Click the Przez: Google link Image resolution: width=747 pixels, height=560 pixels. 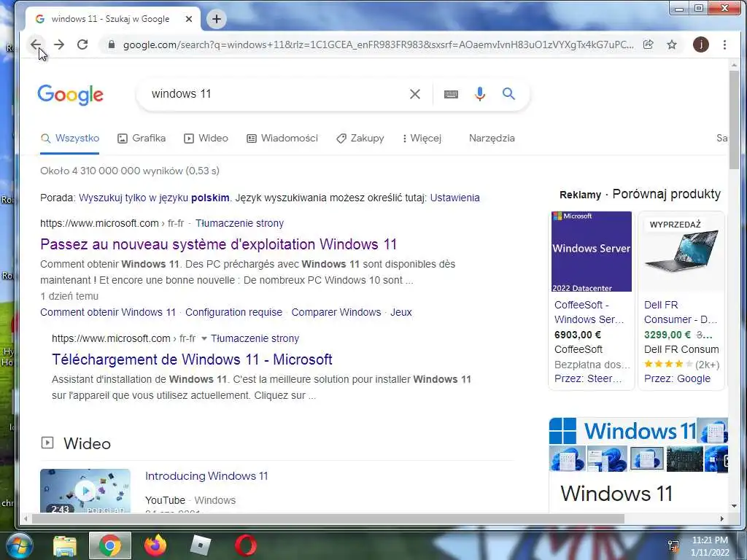[x=677, y=378]
